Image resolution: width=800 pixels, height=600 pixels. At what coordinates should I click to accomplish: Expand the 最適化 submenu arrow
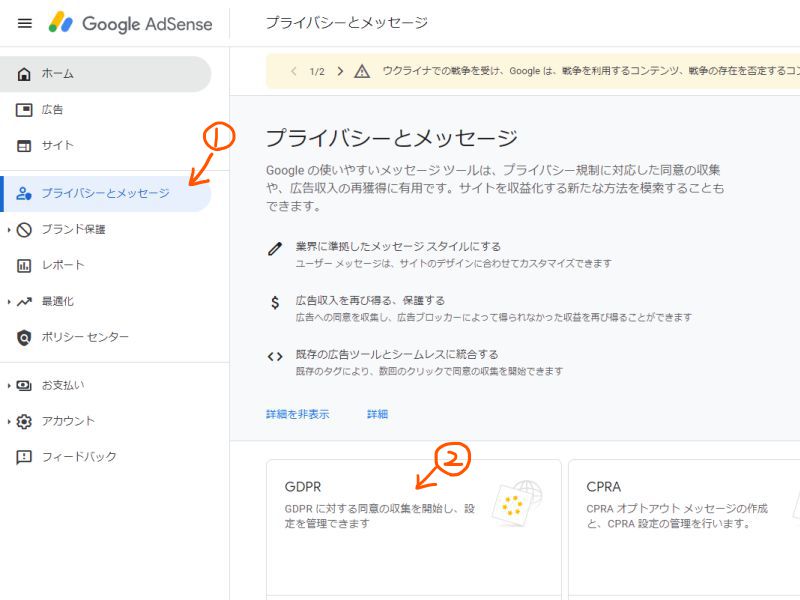coord(9,302)
